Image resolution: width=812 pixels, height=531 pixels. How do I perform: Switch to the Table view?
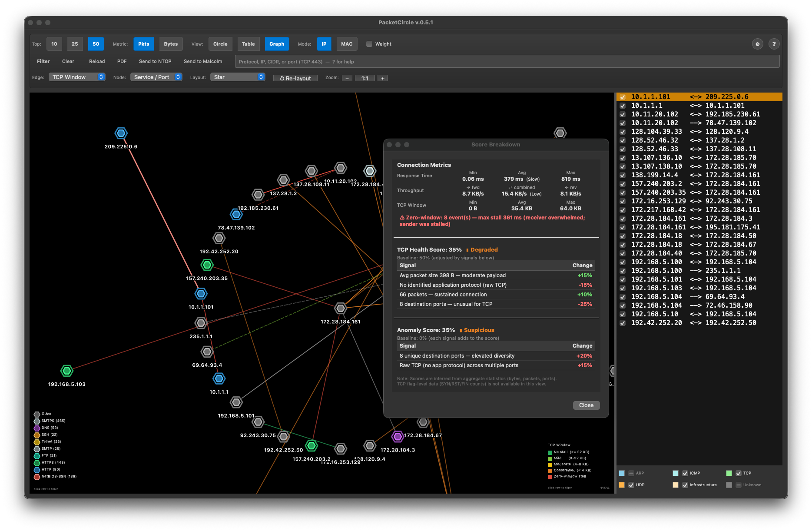pos(249,44)
